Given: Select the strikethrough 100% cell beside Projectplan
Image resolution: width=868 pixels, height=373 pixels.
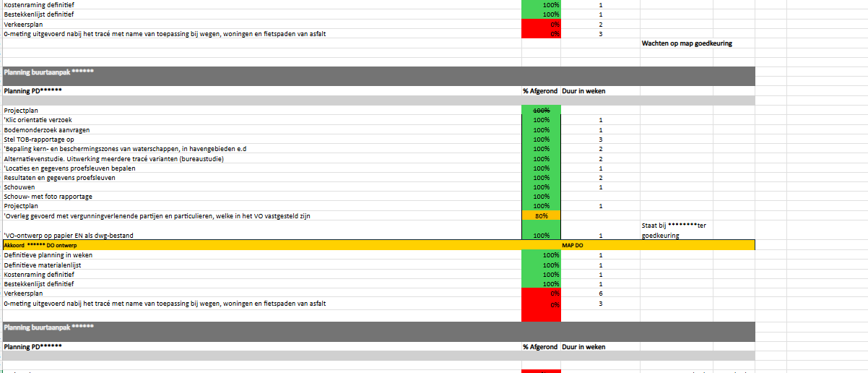Looking at the screenshot, I should 541,110.
